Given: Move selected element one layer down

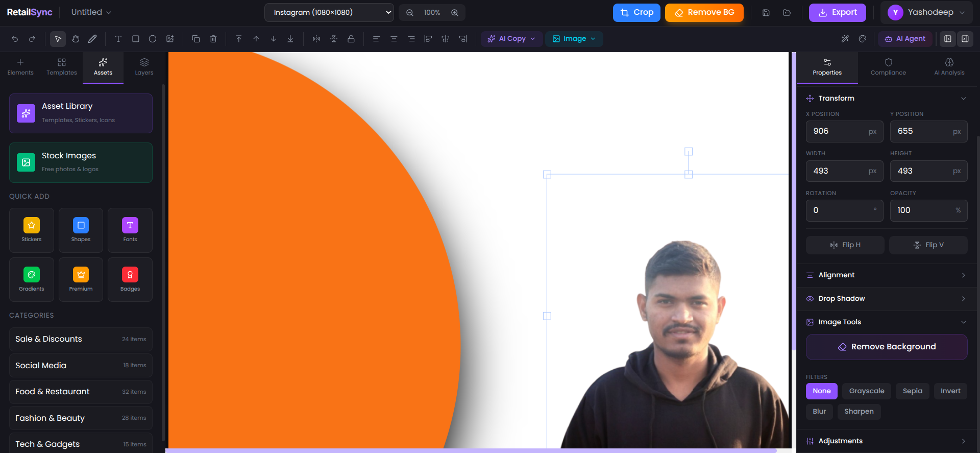Looking at the screenshot, I should click(x=274, y=39).
